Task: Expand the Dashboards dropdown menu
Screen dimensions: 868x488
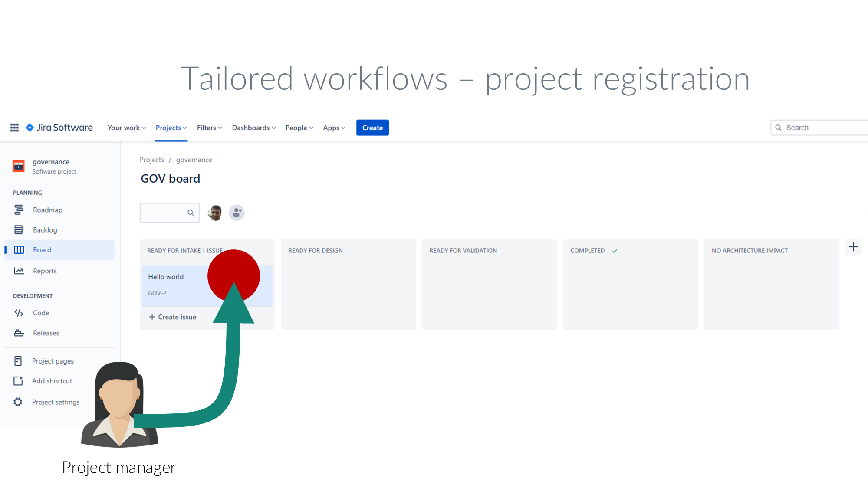Action: point(253,128)
